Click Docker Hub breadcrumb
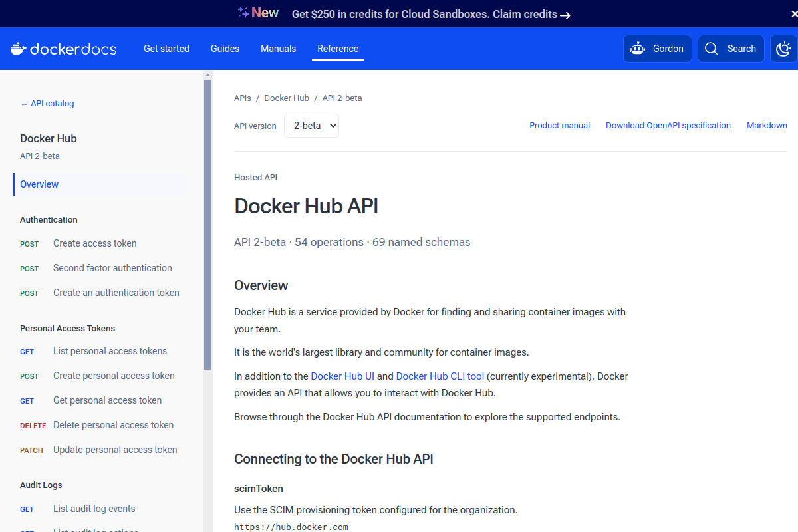 tap(287, 98)
